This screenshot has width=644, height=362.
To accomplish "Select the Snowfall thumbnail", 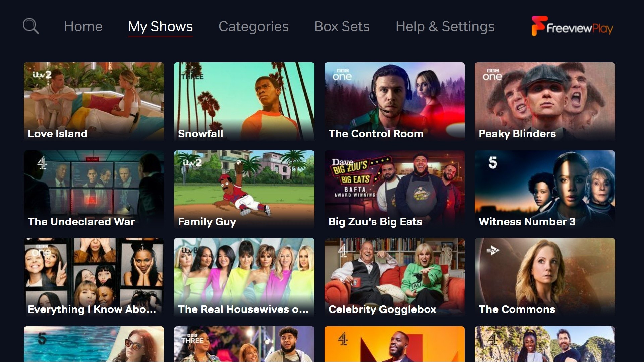I will pyautogui.click(x=244, y=101).
